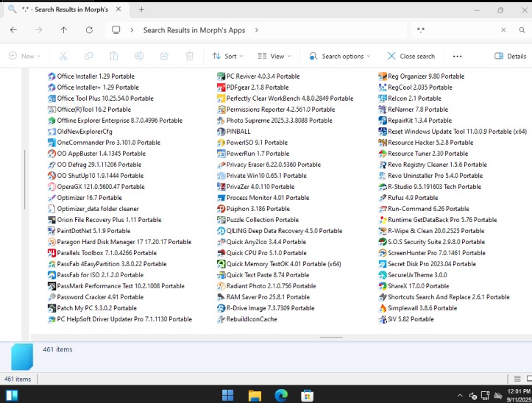Select the PowerISO 9.1 icon
The image size is (532, 403).
221,143
